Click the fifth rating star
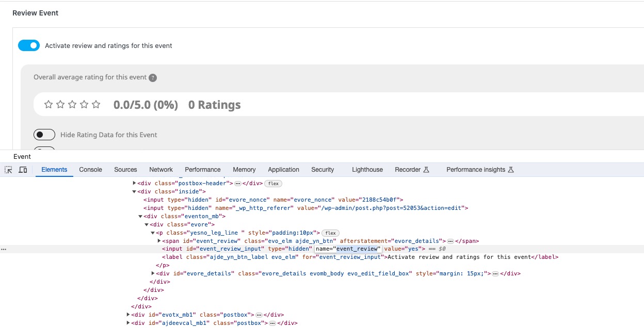Screen dimensions: 644x328 (96, 105)
